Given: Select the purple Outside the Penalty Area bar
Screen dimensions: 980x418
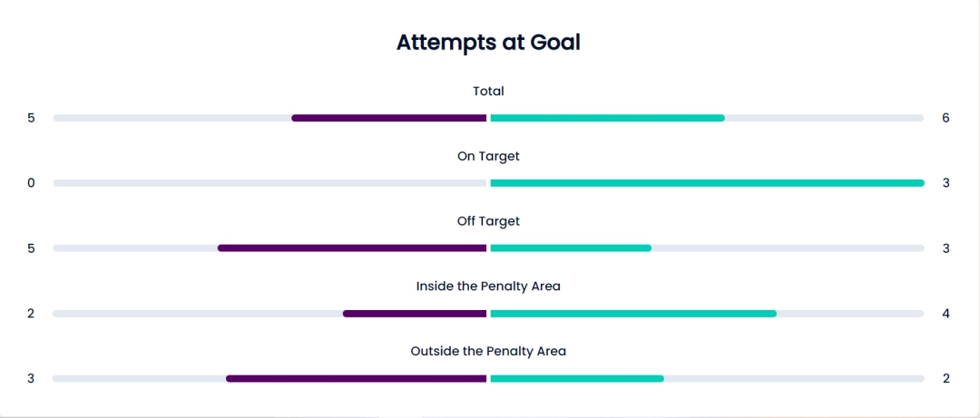Looking at the screenshot, I should click(357, 378).
